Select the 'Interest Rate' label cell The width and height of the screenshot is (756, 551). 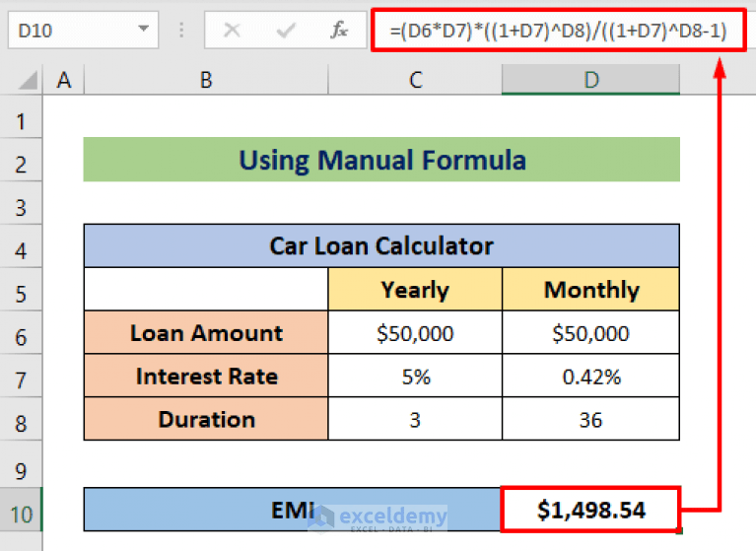click(206, 376)
